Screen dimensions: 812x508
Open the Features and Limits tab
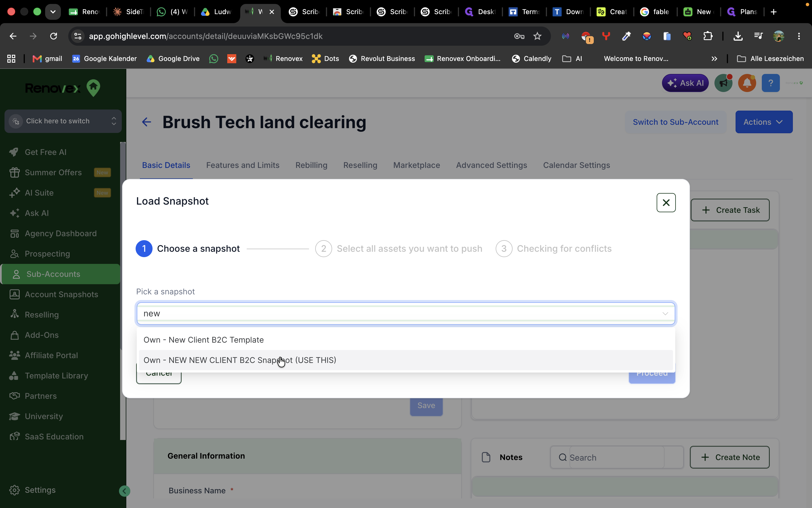(242, 165)
